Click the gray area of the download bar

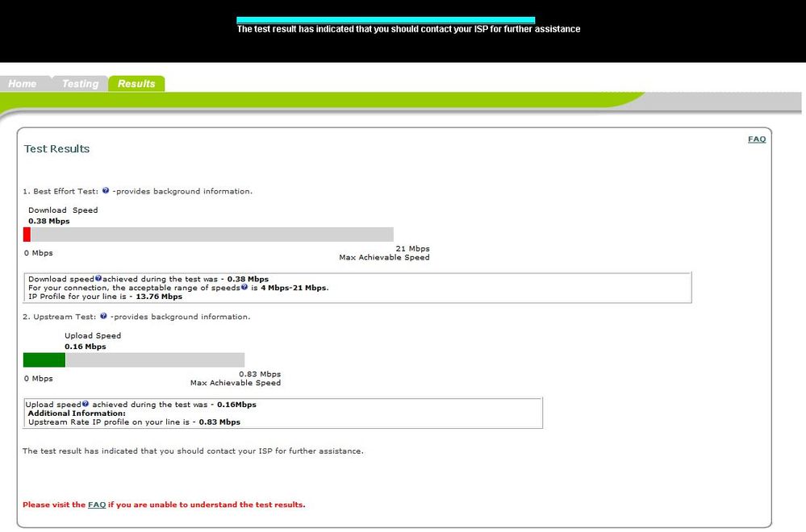point(211,235)
